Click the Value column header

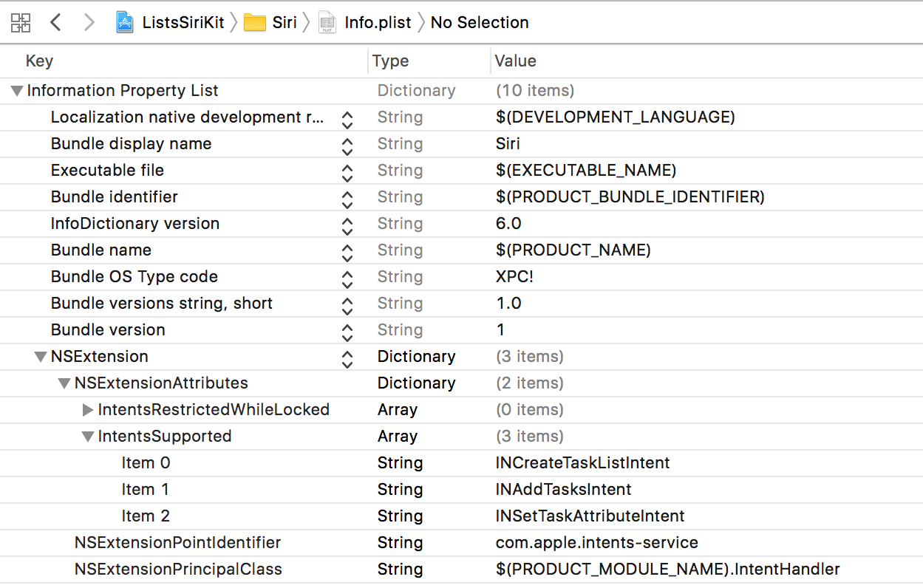click(515, 61)
